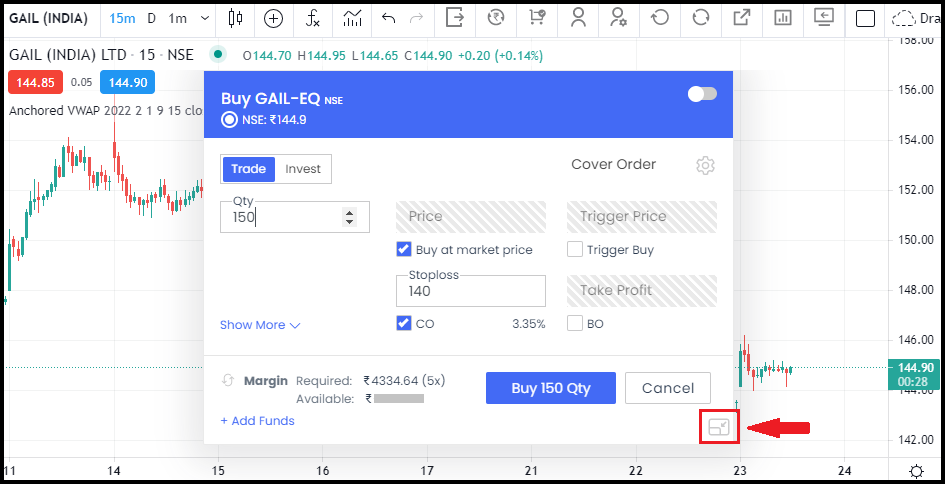945x484 pixels.
Task: Open the bar chart report icon
Action: 783,18
